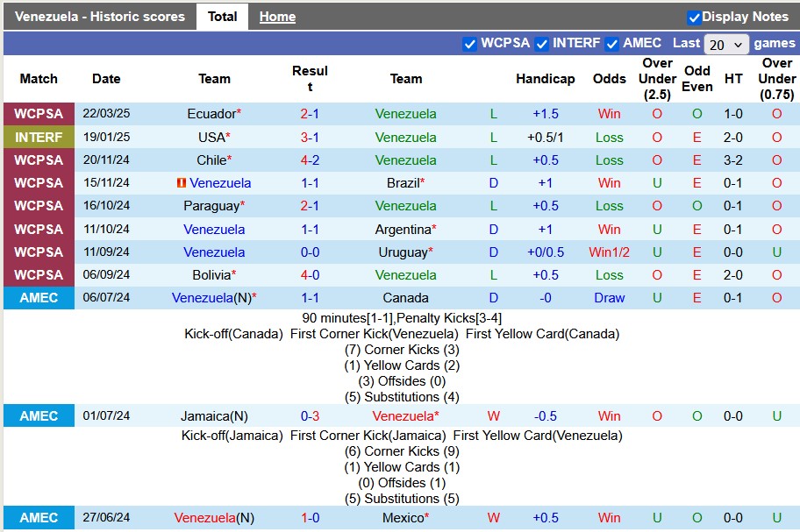This screenshot has width=800, height=532.
Task: Click the AMEC badge for Mexico match
Action: (39, 518)
